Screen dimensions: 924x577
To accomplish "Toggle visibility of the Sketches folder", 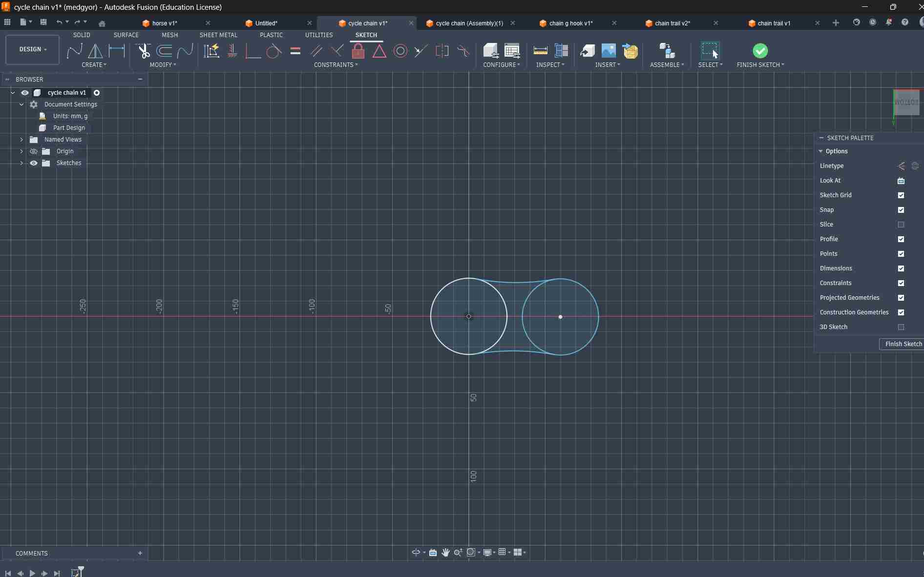I will click(x=34, y=163).
